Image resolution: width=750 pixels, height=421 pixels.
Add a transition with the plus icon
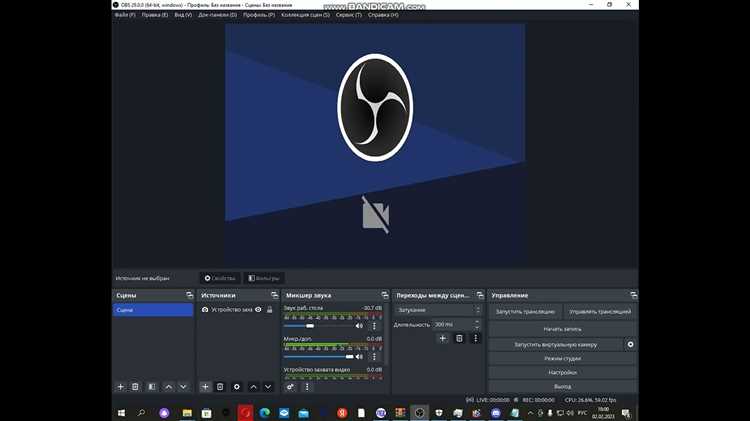click(442, 338)
